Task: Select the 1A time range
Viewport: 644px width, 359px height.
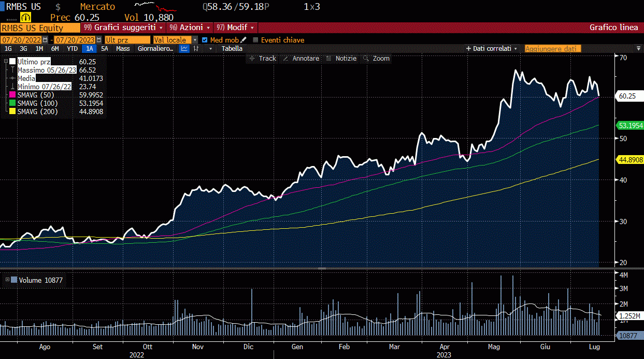Action: [90, 48]
